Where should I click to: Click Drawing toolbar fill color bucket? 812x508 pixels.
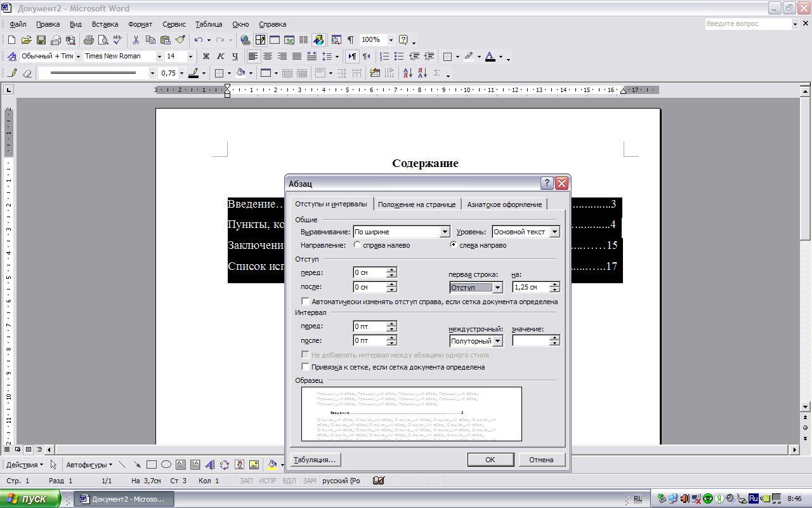(x=272, y=465)
